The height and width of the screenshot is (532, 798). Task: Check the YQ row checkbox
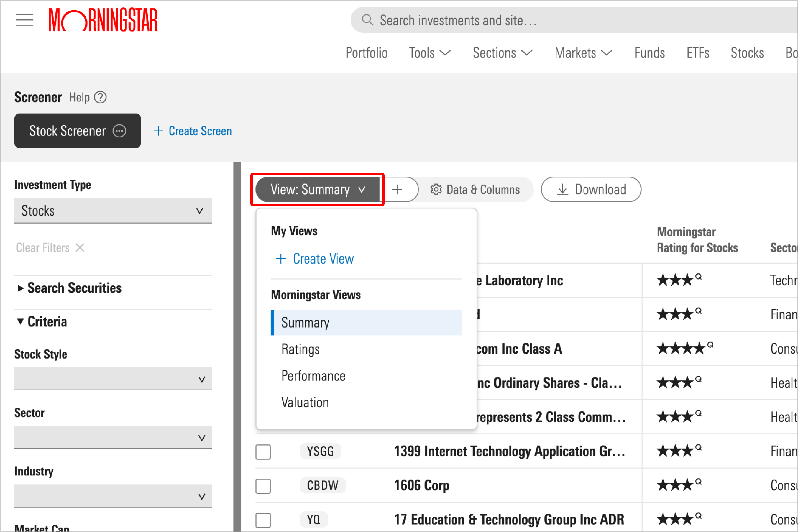tap(263, 520)
